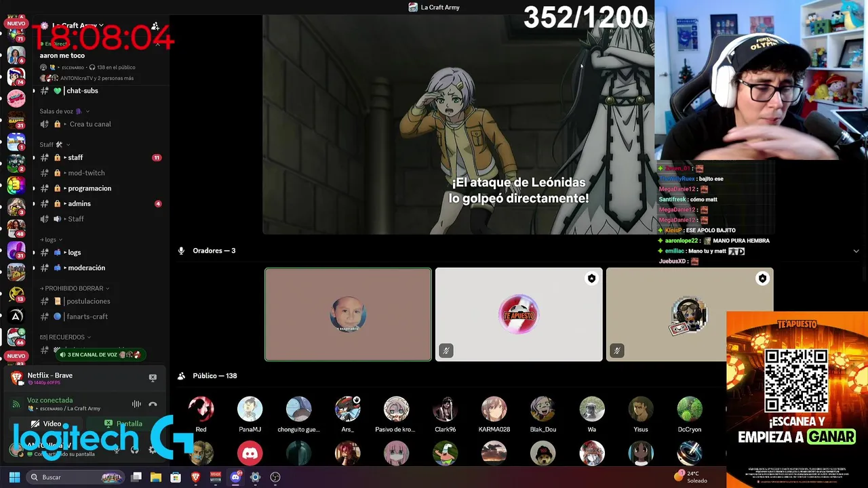The height and width of the screenshot is (488, 868).
Task: Open user settings gear in Discord user panel
Action: [152, 449]
